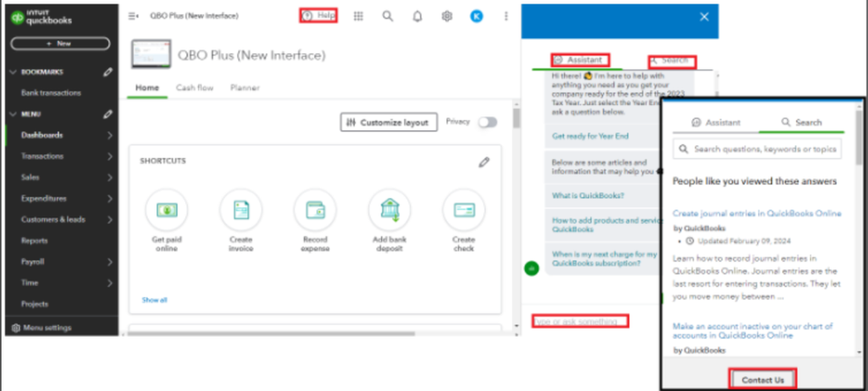Open Create journal entries in QuickBooks Online
The image size is (868, 391).
(x=758, y=213)
